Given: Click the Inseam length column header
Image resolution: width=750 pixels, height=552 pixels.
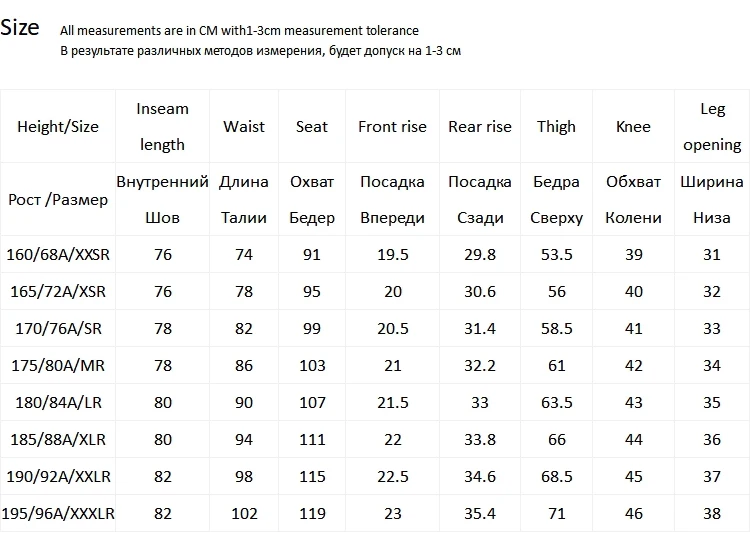Looking at the screenshot, I should coord(162,126).
